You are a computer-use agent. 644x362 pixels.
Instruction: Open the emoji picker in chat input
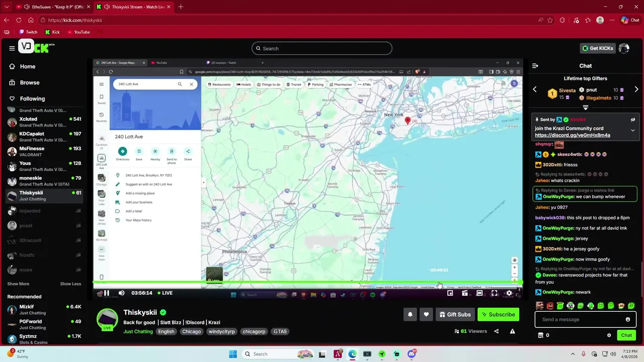(x=628, y=319)
